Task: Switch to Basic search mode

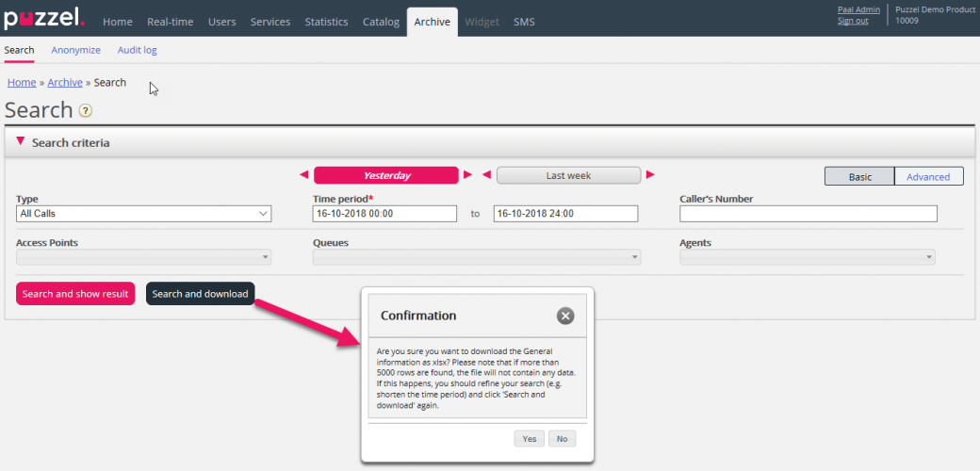Action: 859,177
